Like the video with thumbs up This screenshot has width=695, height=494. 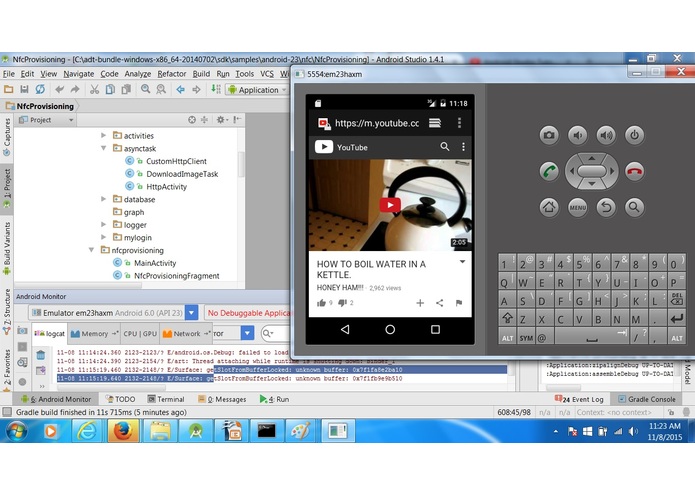pyautogui.click(x=321, y=303)
